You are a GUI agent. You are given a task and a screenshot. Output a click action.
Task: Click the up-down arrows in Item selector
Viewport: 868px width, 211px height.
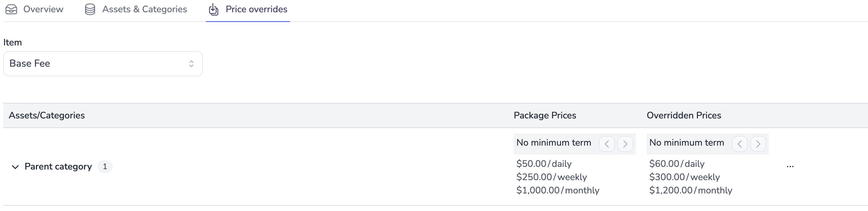coord(191,64)
